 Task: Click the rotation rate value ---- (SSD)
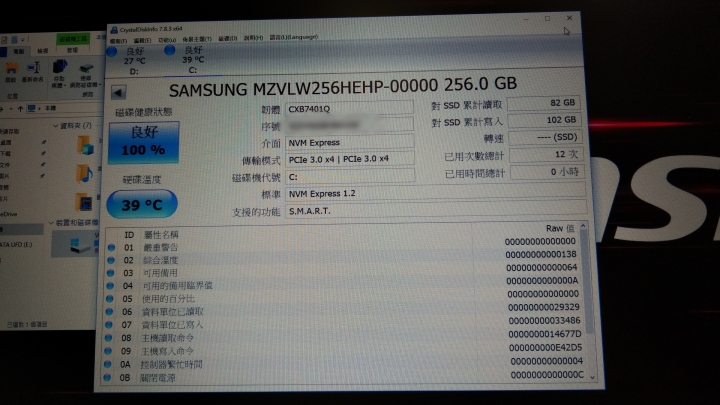tap(546, 137)
